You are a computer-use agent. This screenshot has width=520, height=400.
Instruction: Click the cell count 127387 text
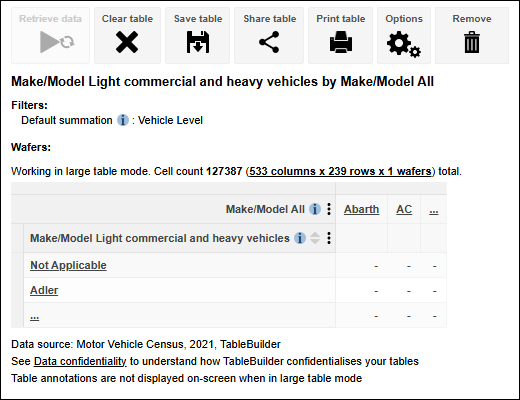coord(224,171)
